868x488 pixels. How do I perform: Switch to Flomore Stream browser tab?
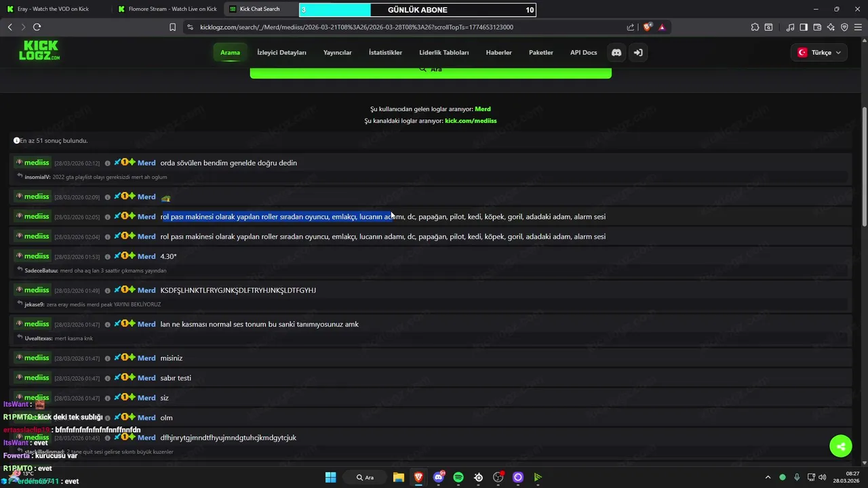click(x=167, y=9)
